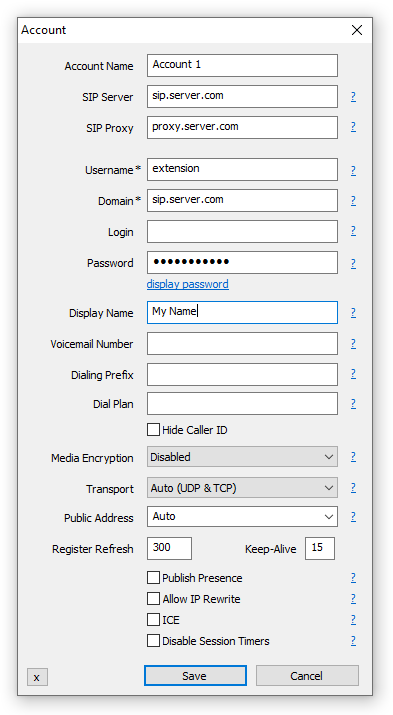Expand the Public Address combo box
393x715 pixels.
click(242, 517)
